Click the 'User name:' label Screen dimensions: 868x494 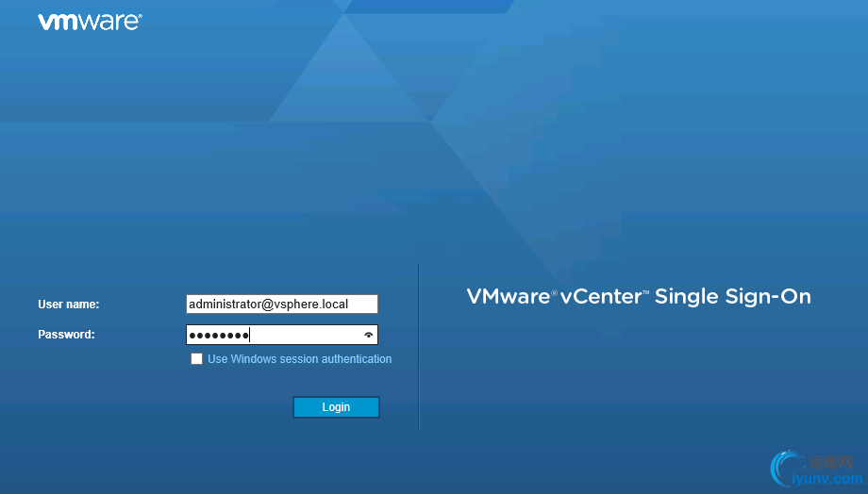[x=69, y=305]
